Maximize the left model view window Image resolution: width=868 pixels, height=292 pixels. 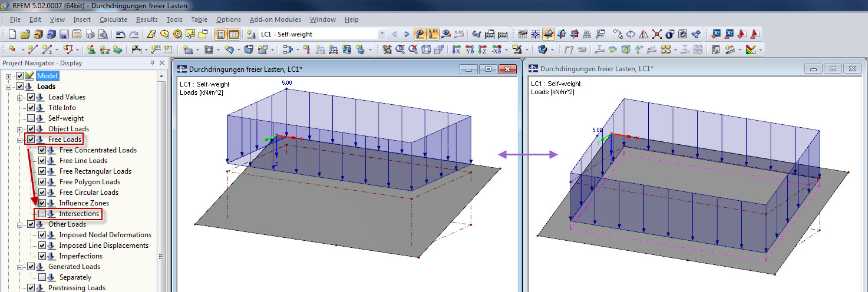point(489,69)
